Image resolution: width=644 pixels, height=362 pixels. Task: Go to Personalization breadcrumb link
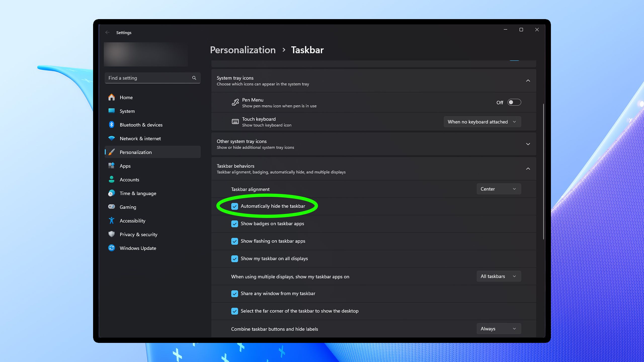[243, 50]
